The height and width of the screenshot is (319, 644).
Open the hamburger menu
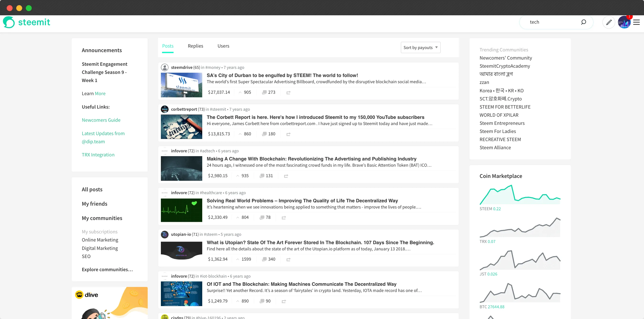(x=637, y=22)
